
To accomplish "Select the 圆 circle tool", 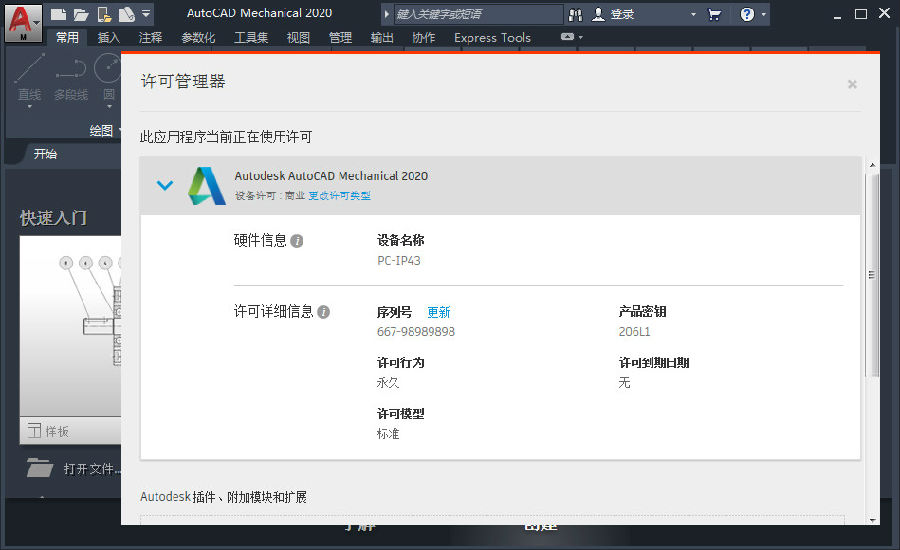I will (108, 78).
